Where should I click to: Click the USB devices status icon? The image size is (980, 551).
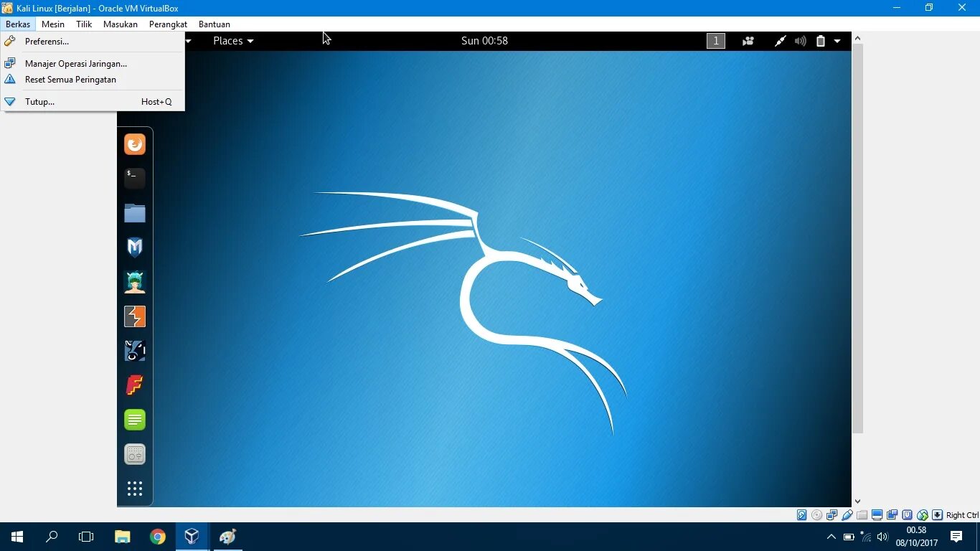click(847, 515)
